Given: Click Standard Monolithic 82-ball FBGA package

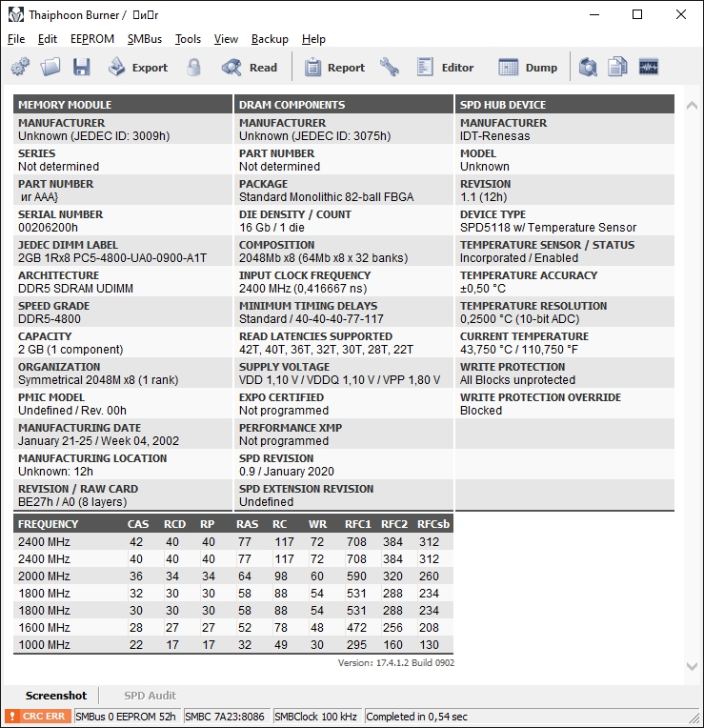Looking at the screenshot, I should point(326,197).
